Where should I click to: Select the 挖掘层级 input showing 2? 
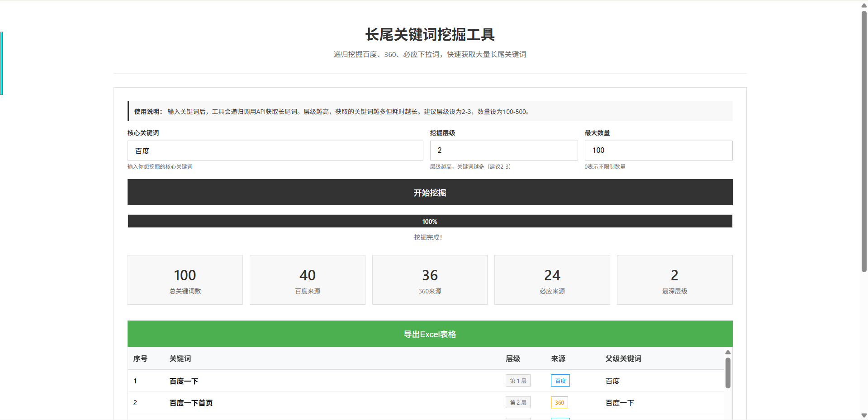coord(503,151)
